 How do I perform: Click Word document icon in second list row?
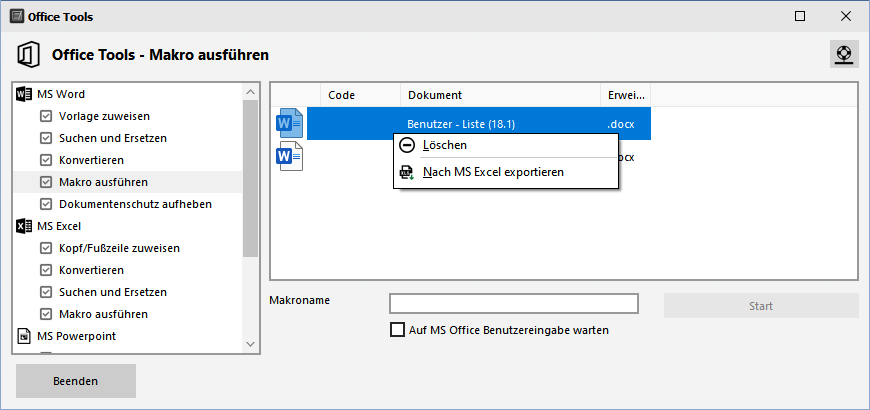point(289,156)
